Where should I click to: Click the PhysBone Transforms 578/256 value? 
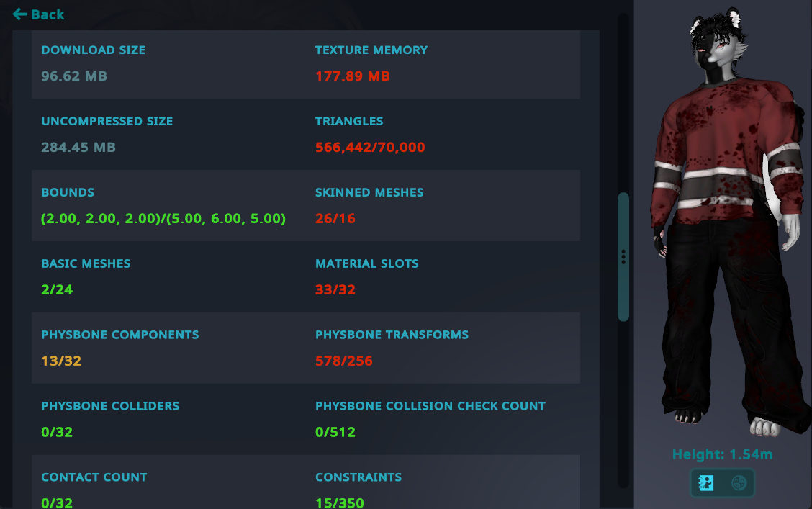[x=344, y=361]
